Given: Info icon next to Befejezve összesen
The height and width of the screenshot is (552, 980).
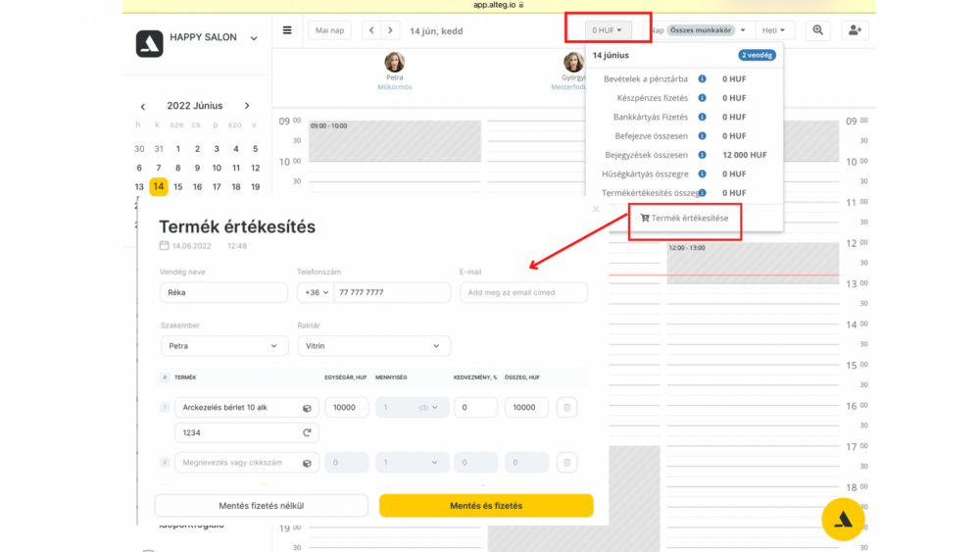Looking at the screenshot, I should [x=702, y=135].
